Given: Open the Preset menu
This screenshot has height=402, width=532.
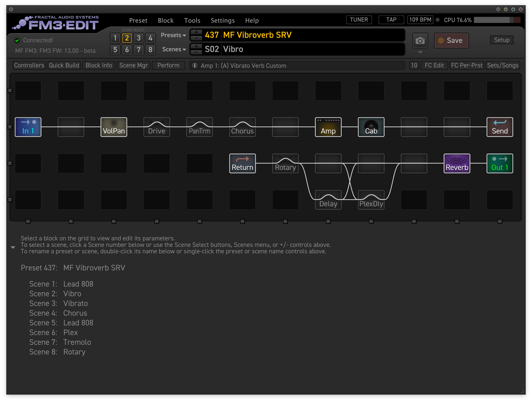Looking at the screenshot, I should [x=138, y=21].
